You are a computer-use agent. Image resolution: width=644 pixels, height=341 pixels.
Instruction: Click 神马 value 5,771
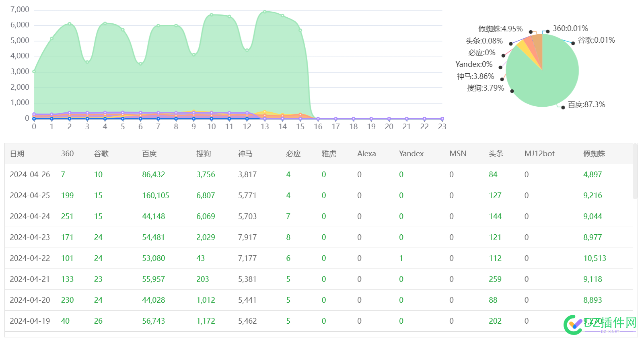click(247, 196)
